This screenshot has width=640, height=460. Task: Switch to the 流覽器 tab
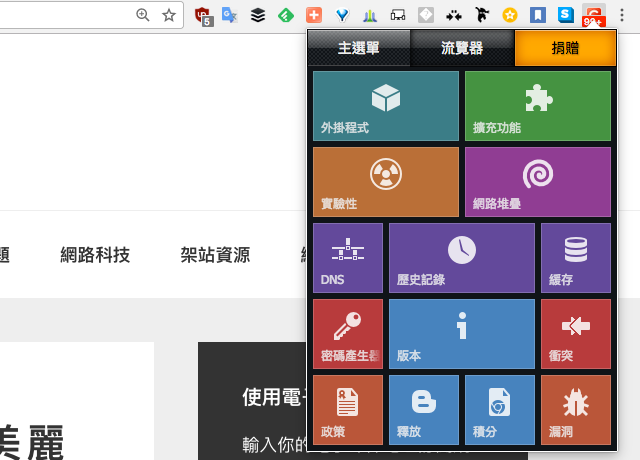[x=462, y=48]
